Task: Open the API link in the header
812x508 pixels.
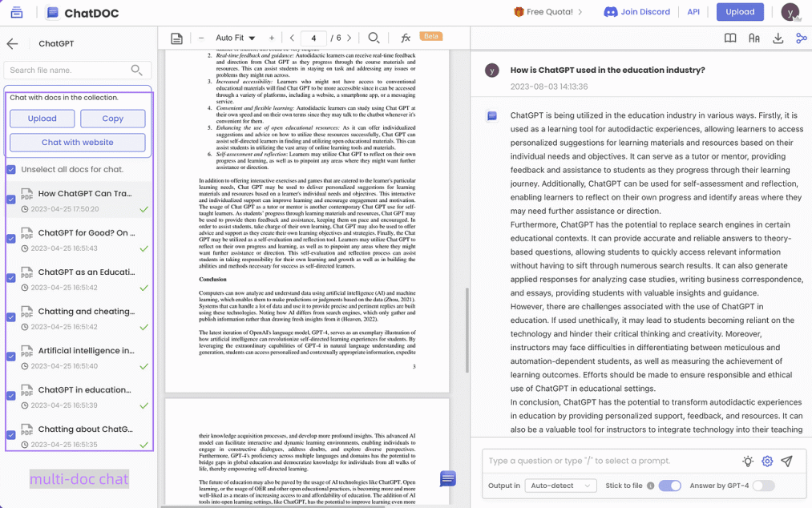Action: 693,12
